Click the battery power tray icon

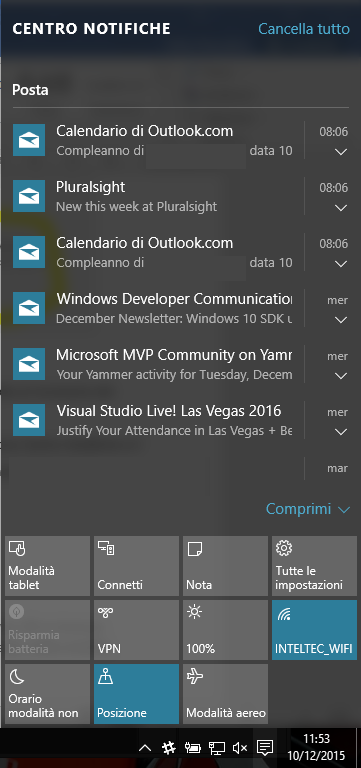point(193,748)
